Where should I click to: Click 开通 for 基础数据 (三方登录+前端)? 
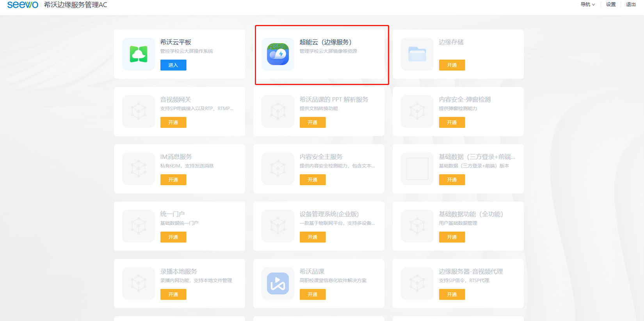[x=452, y=180]
